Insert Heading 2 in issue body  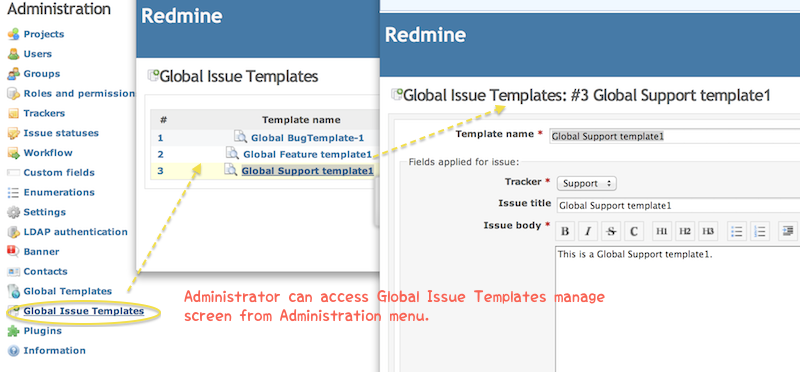click(685, 231)
